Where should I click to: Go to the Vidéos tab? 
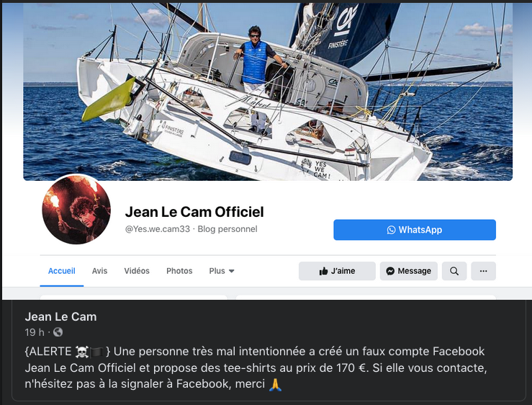(x=137, y=271)
